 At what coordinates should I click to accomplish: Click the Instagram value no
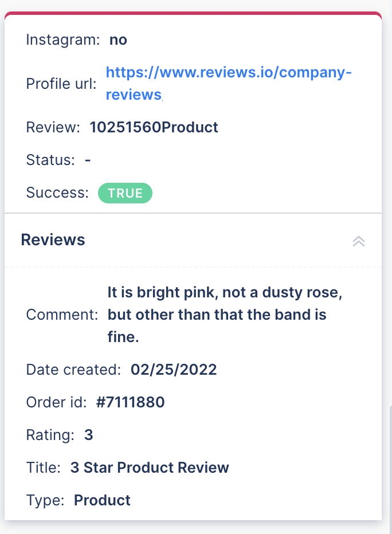tap(118, 40)
